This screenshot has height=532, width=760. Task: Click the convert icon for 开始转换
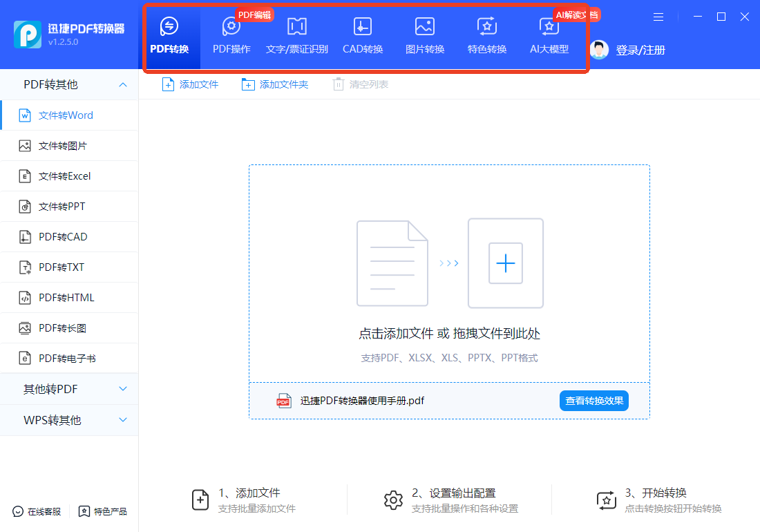click(607, 500)
